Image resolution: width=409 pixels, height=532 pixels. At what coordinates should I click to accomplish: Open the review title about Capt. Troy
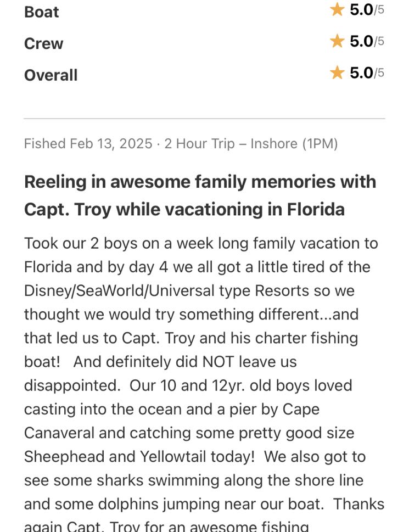200,195
